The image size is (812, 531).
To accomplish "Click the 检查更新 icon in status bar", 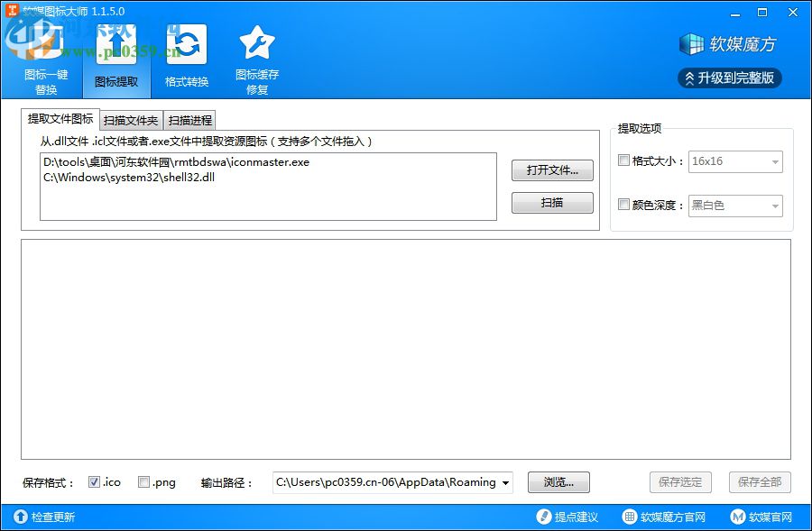I will pos(20,517).
